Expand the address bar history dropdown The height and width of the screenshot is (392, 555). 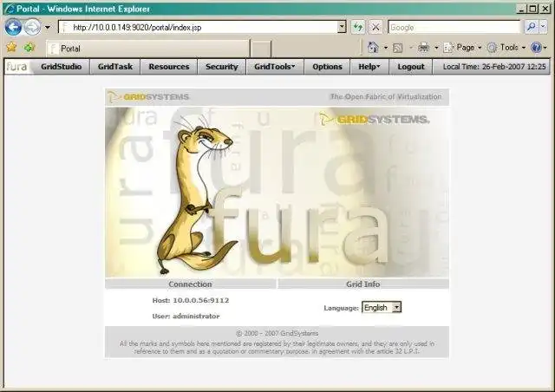coord(342,27)
